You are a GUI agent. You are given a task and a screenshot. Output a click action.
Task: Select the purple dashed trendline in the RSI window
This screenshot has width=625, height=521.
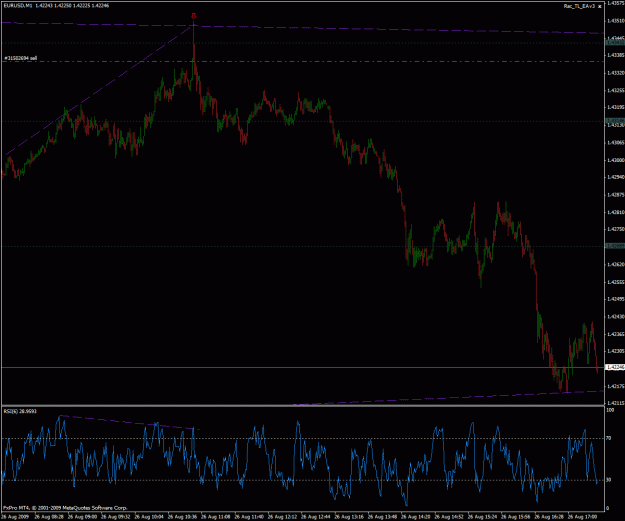tap(130, 423)
